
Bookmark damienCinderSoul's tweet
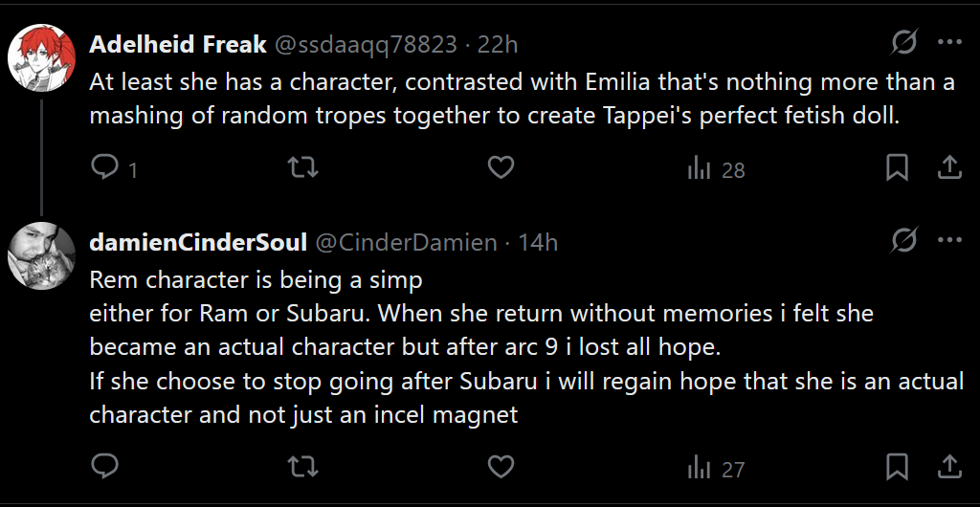897,467
